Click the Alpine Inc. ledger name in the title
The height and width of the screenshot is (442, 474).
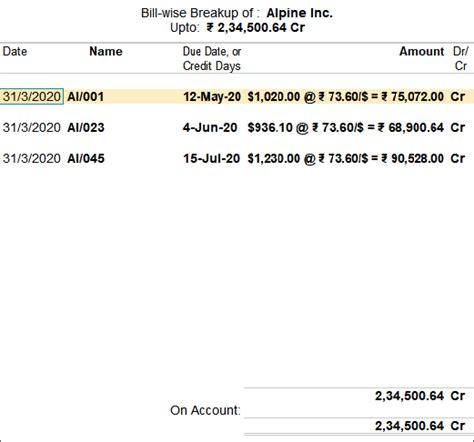[299, 13]
